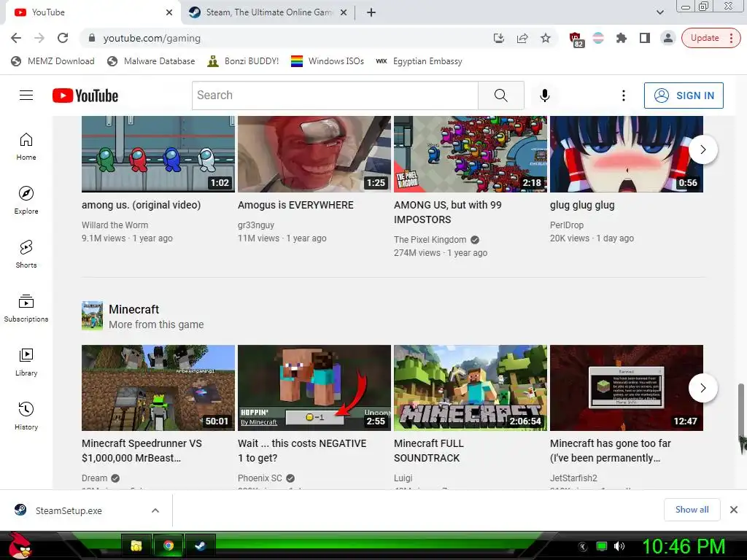The width and height of the screenshot is (747, 560).
Task: Click the address bar URL
Action: [x=152, y=38]
